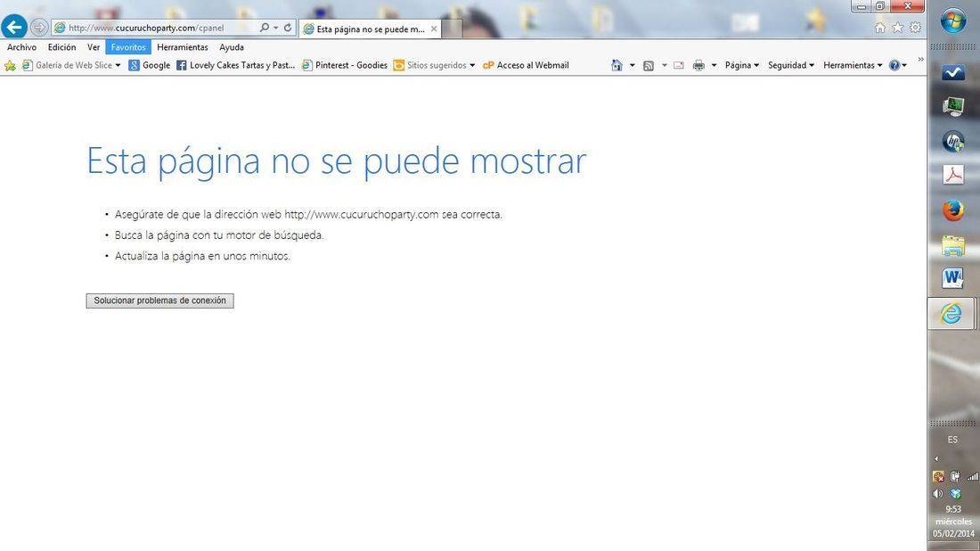Click the network signal bars tray icon
Viewport: 980px width, 551px height.
[x=973, y=477]
